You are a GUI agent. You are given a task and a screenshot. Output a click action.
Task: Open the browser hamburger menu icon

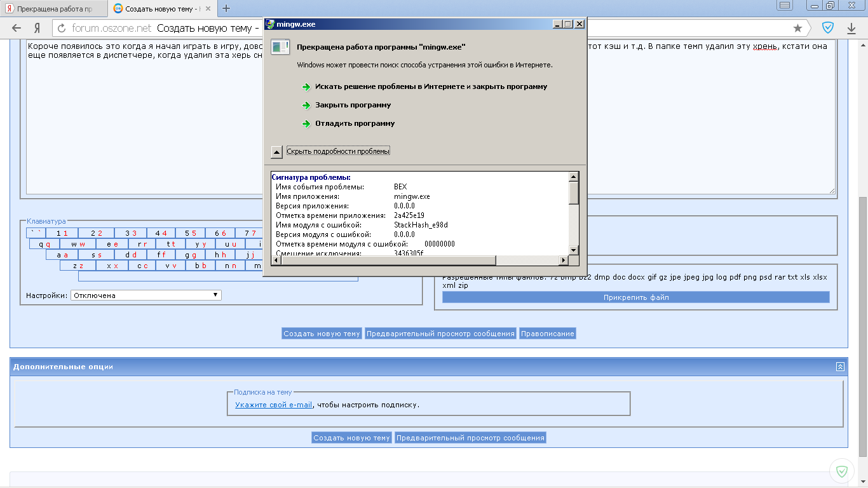[x=785, y=6]
